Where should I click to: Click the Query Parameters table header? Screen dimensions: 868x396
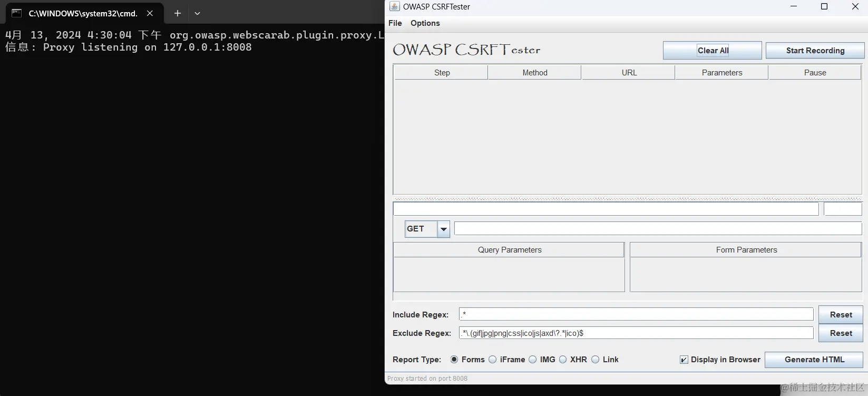[x=509, y=250]
